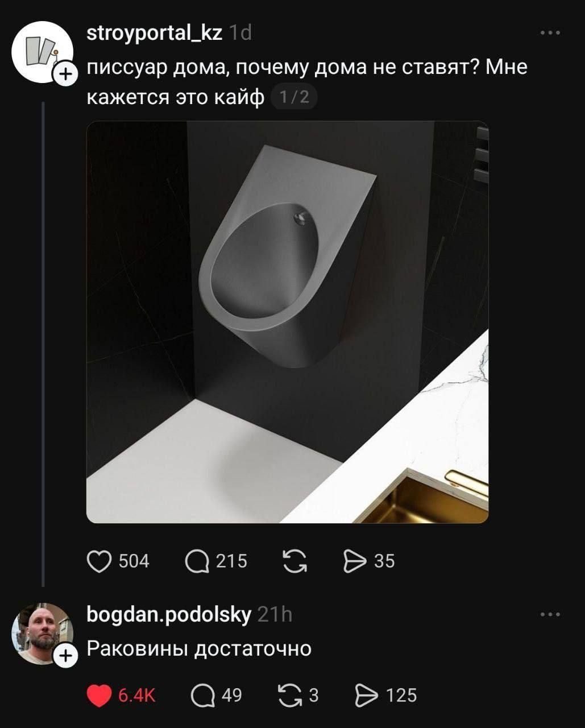Unlike bogdan.podolsky's reply with red heart

point(99,696)
